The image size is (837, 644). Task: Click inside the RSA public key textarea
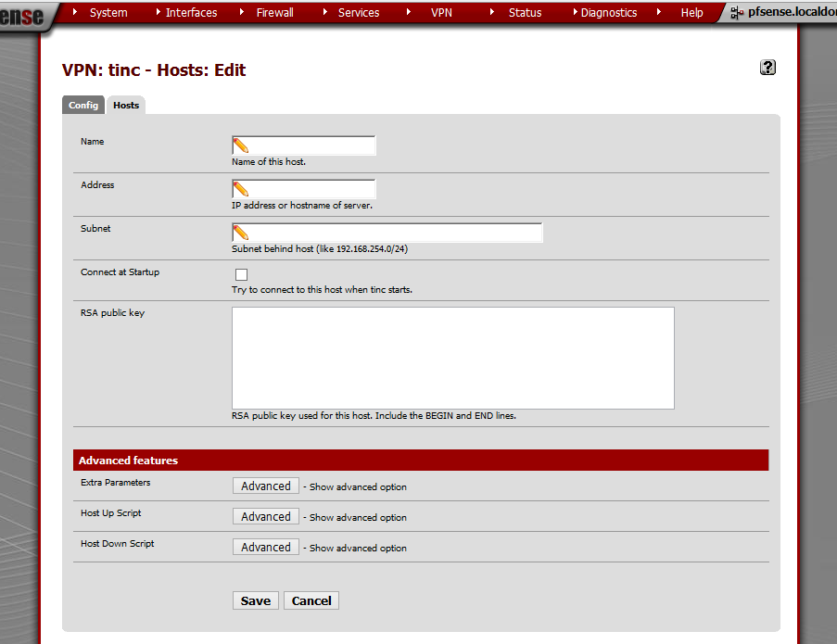pos(453,358)
